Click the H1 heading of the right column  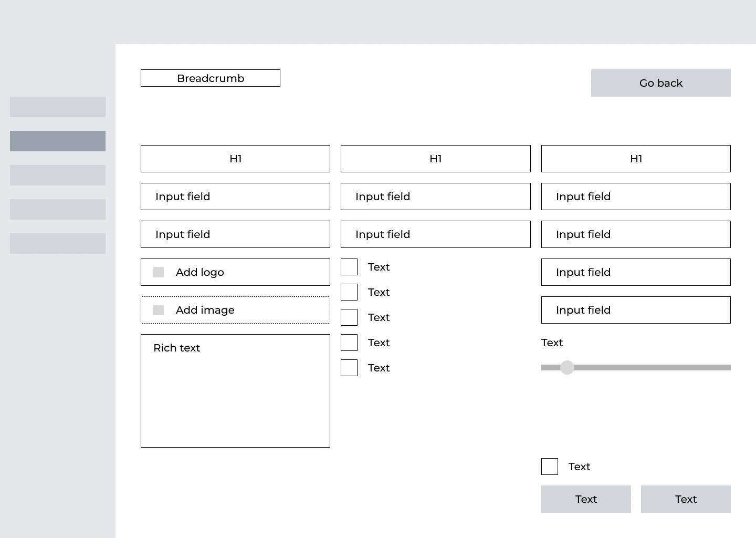[636, 159]
